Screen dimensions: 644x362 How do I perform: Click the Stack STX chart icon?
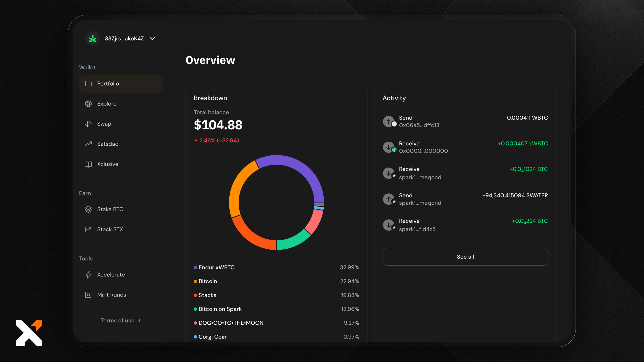tap(88, 229)
